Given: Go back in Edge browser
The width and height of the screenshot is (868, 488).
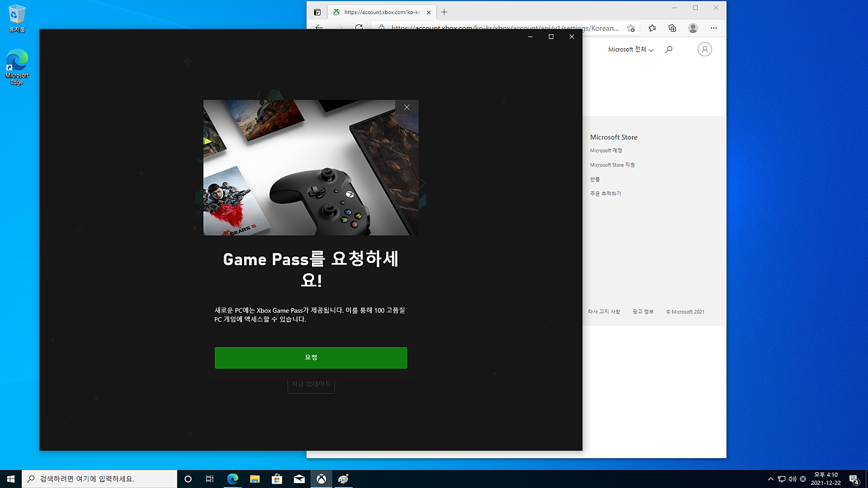Looking at the screenshot, I should click(319, 27).
